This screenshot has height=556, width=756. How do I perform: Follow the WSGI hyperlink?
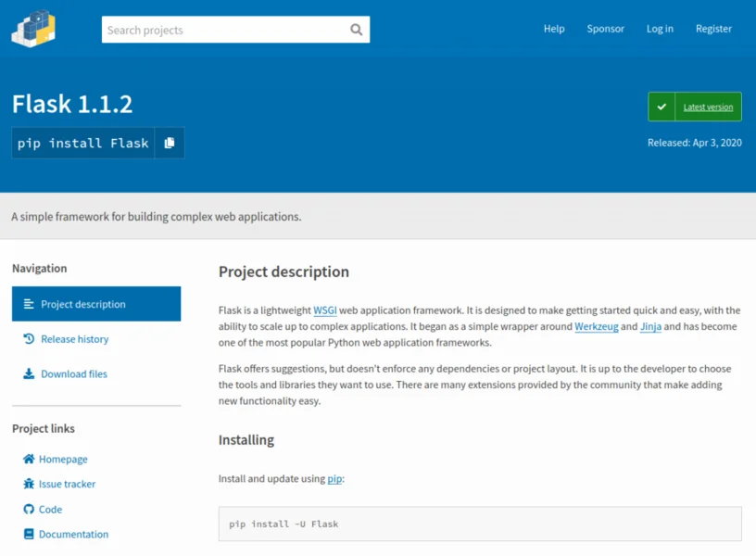(x=325, y=310)
